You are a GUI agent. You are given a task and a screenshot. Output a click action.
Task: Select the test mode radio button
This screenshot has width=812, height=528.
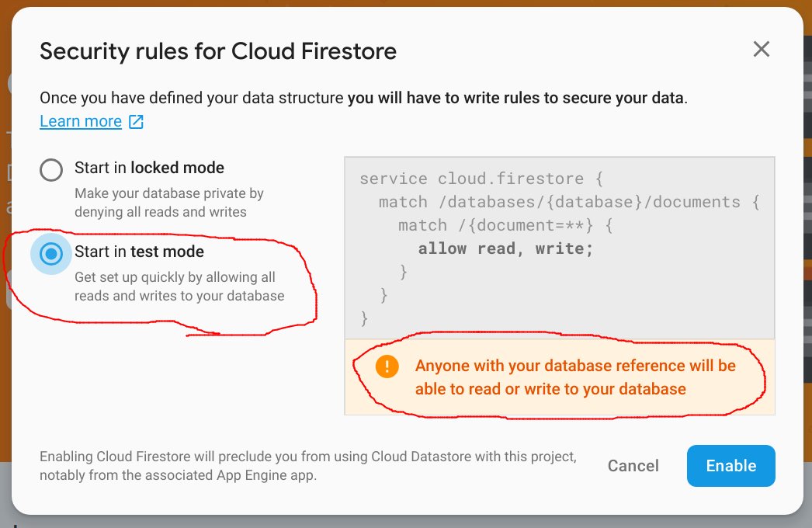coord(51,254)
